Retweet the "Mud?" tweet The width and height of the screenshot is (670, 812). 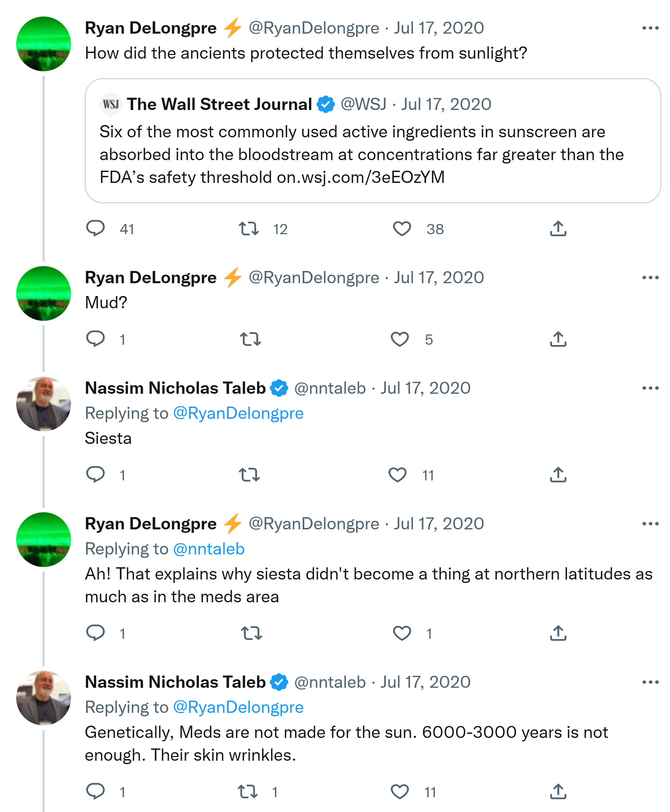(250, 339)
